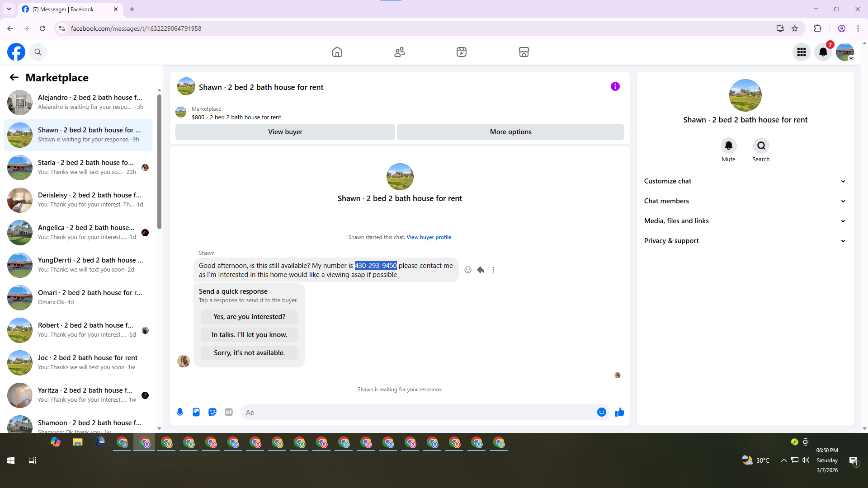The height and width of the screenshot is (488, 868).
Task: Open Angelica's conversation
Action: 78,232
